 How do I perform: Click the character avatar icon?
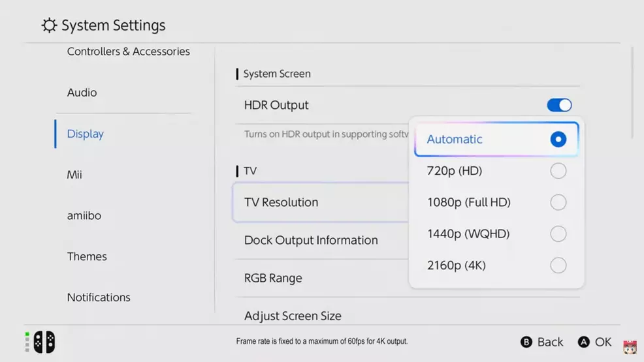[630, 347]
